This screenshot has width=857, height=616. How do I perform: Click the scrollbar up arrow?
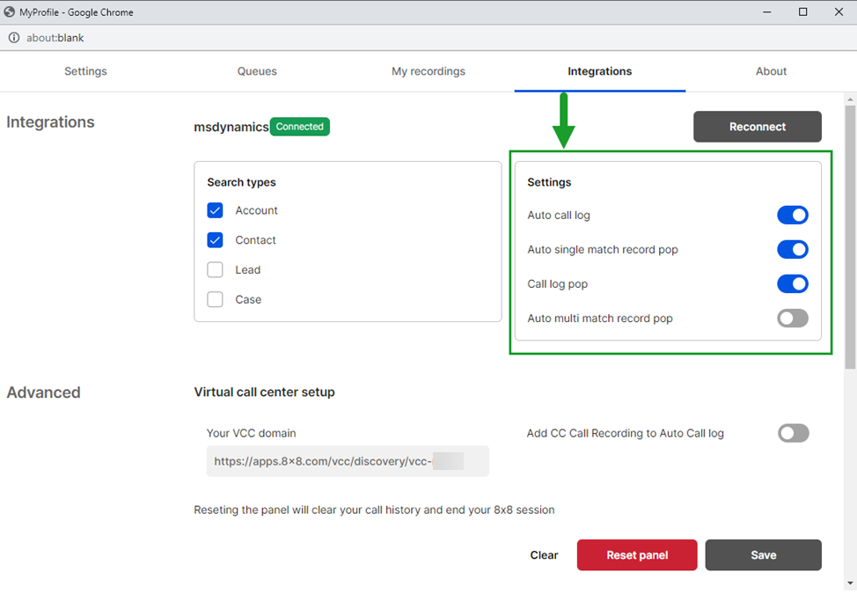[850, 99]
